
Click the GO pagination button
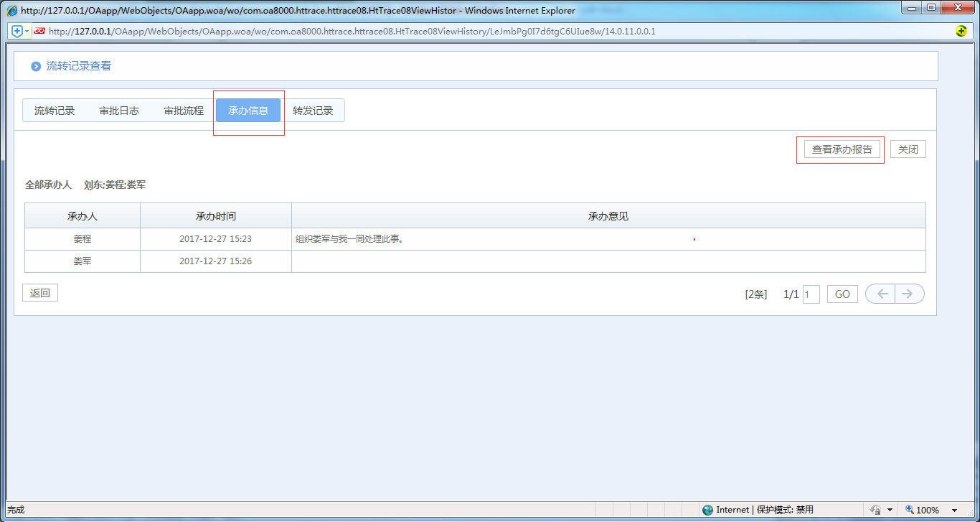pyautogui.click(x=842, y=294)
